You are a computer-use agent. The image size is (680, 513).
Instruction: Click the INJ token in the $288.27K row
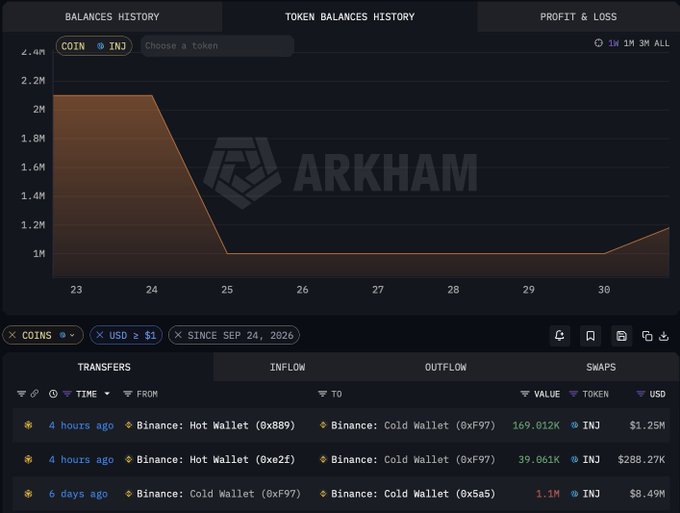(585, 460)
